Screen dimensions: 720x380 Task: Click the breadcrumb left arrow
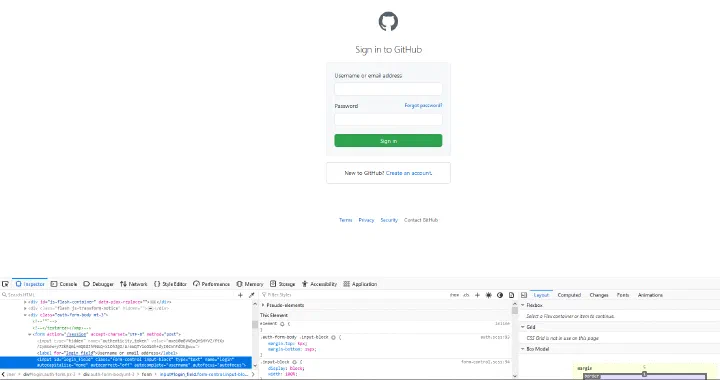coord(3,374)
